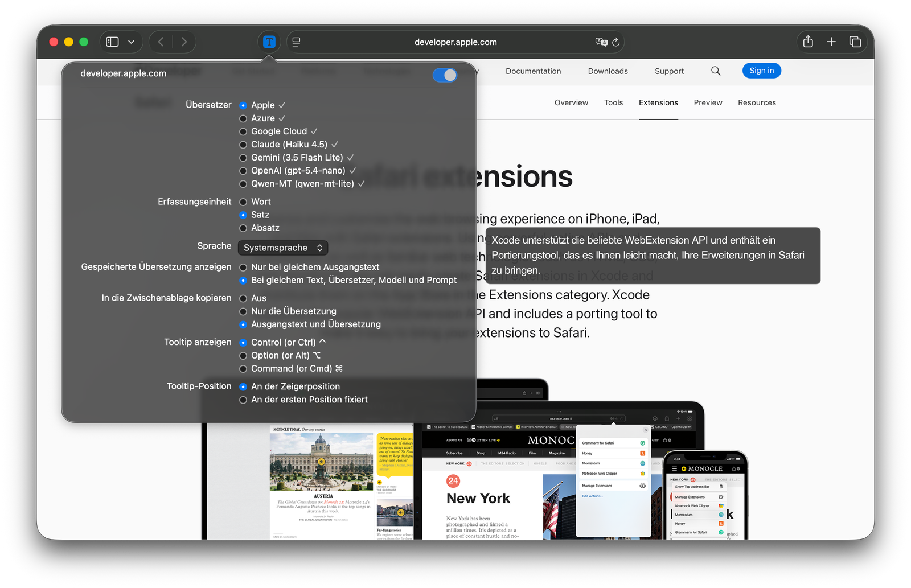
Task: Reload the developer.apple.com page
Action: coord(616,42)
